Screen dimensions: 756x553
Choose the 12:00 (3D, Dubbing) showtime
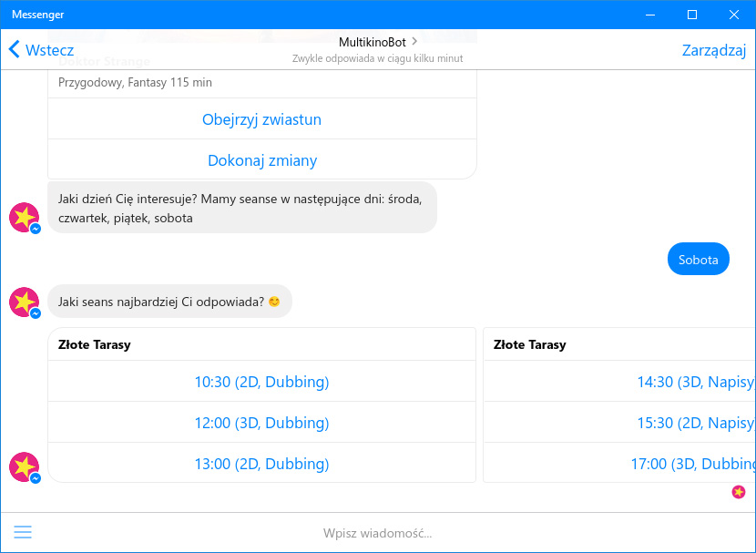262,423
